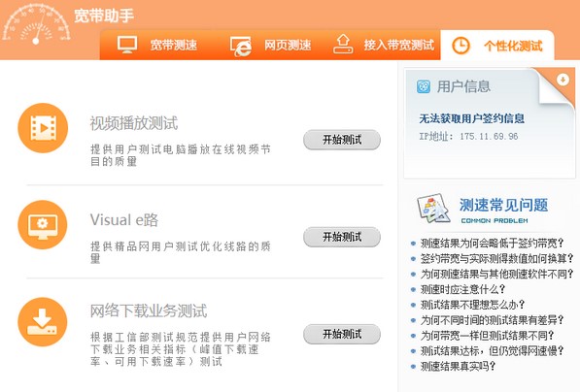The height and width of the screenshot is (392, 580).
Task: Open link 测速结果为何会略低于签约带宽?
Action: pos(492,244)
